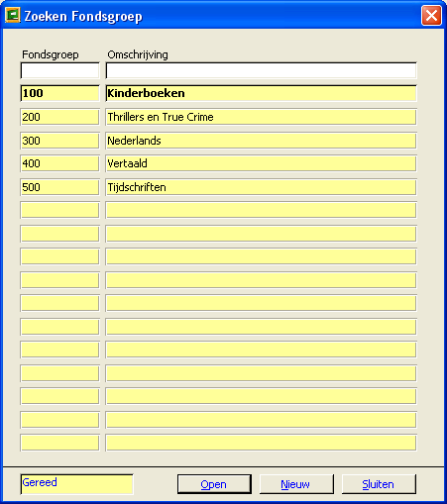The height and width of the screenshot is (504, 447).
Task: Click the app icon in the title bar
Action: pos(13,15)
